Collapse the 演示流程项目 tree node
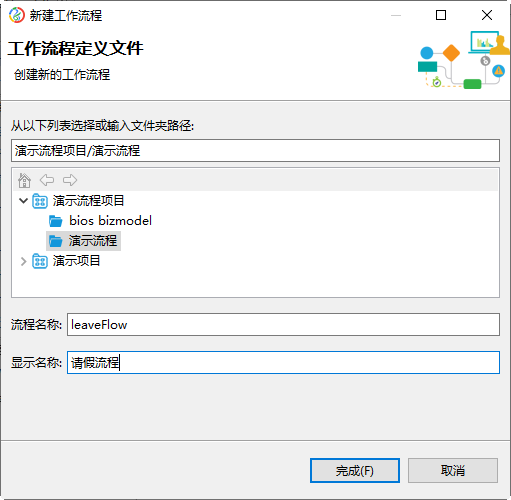The height and width of the screenshot is (500, 511). [x=23, y=201]
